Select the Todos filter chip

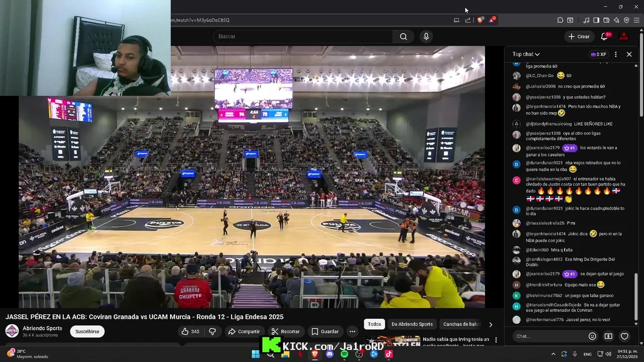(x=374, y=324)
